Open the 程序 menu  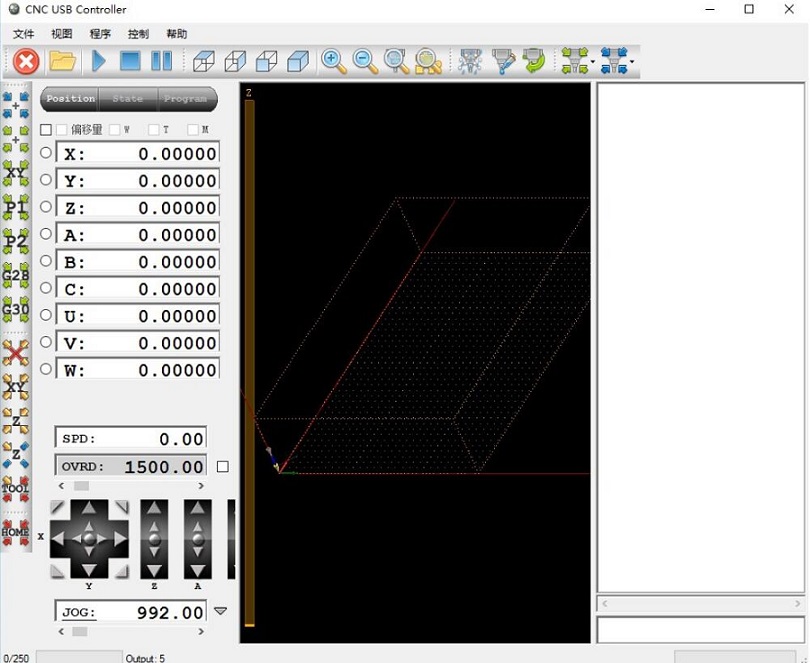[100, 34]
